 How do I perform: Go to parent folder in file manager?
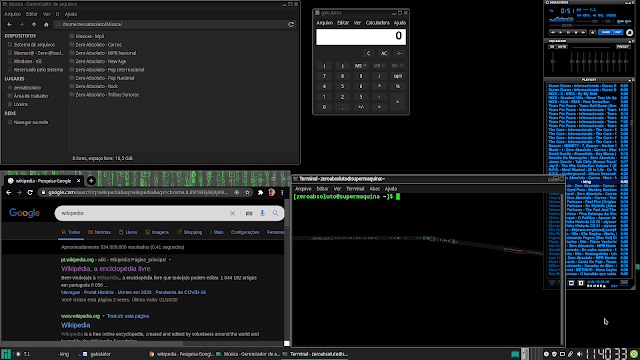click(x=34, y=24)
